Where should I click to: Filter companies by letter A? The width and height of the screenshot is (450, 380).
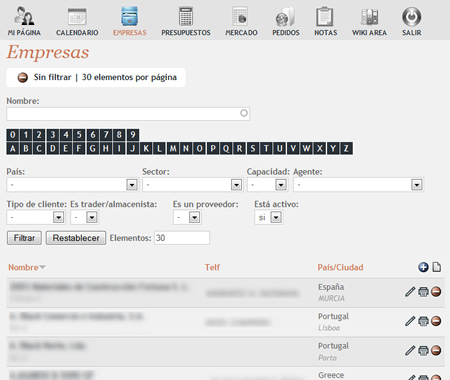[x=13, y=148]
